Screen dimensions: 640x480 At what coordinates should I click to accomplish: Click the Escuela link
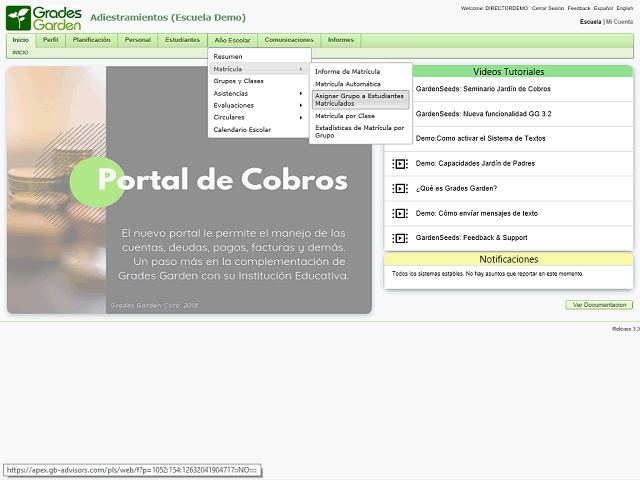click(590, 22)
